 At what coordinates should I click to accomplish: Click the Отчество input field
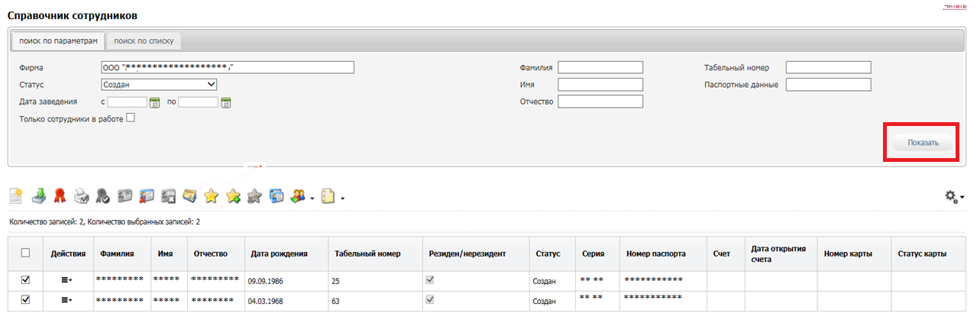[x=600, y=102]
